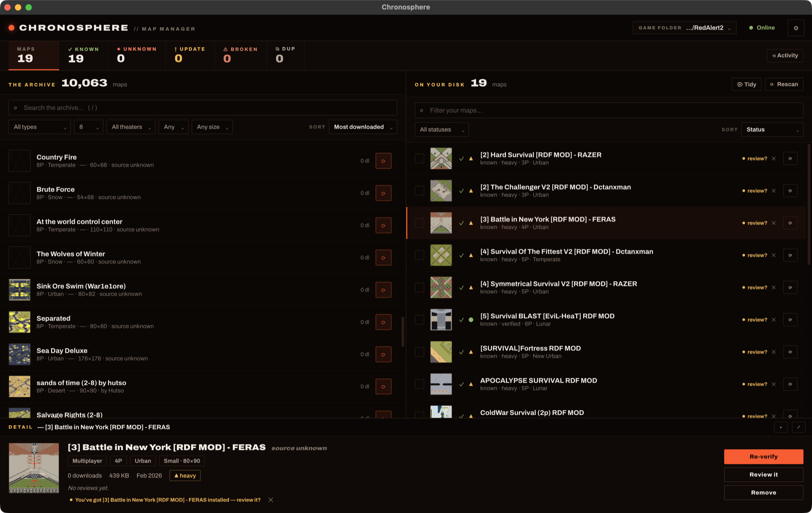Click refresh icon on [SURVIVAL]Fortress row
The height and width of the screenshot is (513, 812).
point(790,352)
